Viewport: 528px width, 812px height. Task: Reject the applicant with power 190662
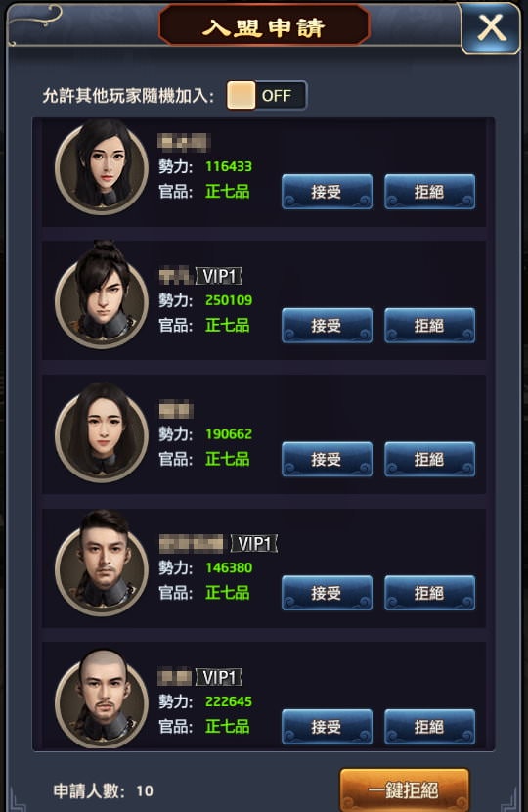click(429, 459)
